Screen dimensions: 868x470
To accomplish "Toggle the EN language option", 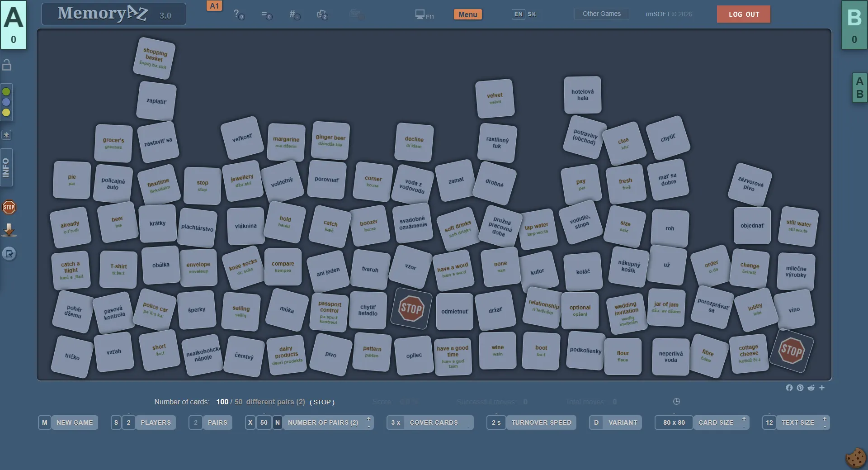I will tap(518, 14).
